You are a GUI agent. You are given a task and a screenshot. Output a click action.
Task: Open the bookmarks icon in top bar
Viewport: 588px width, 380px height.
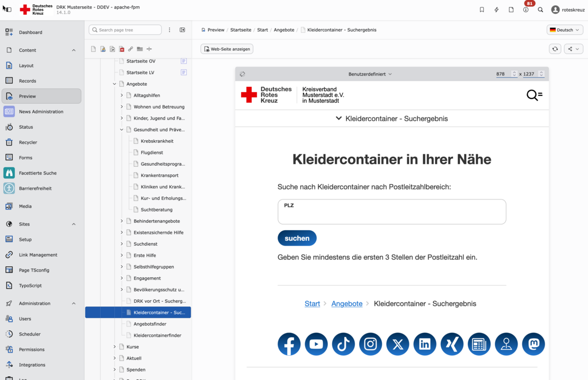(482, 10)
